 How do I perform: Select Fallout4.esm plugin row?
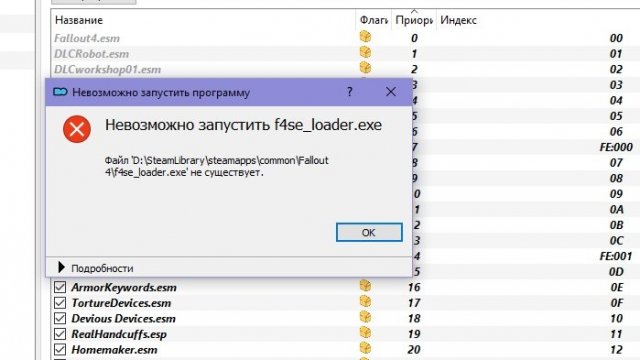point(345,38)
